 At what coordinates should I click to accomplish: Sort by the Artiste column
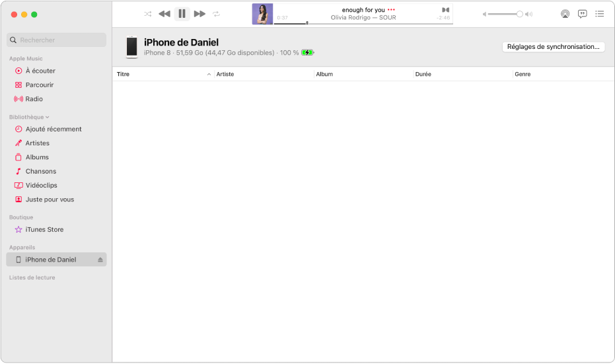click(264, 74)
